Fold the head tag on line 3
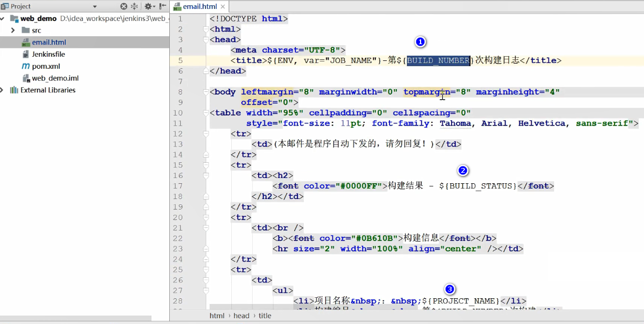The image size is (644, 324). [206, 40]
